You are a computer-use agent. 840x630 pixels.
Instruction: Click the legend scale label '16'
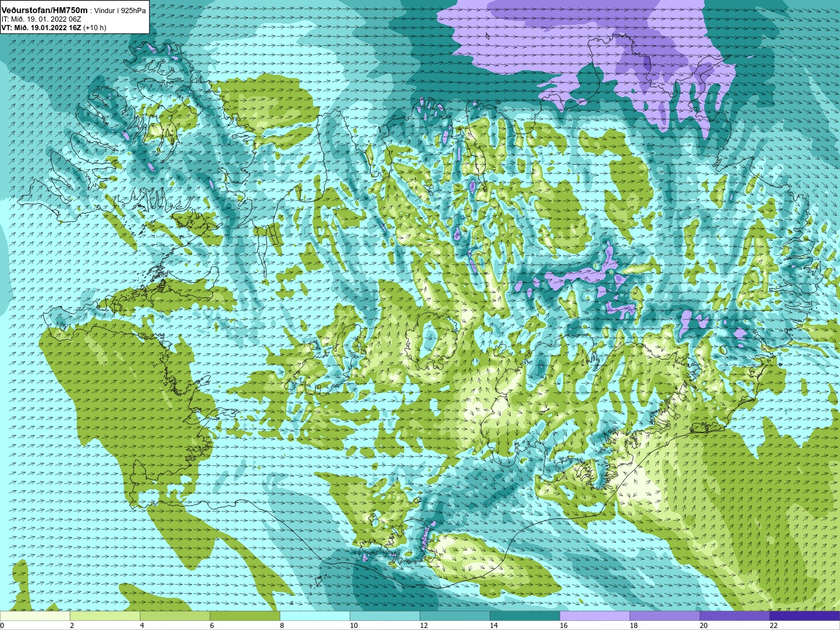tap(564, 625)
